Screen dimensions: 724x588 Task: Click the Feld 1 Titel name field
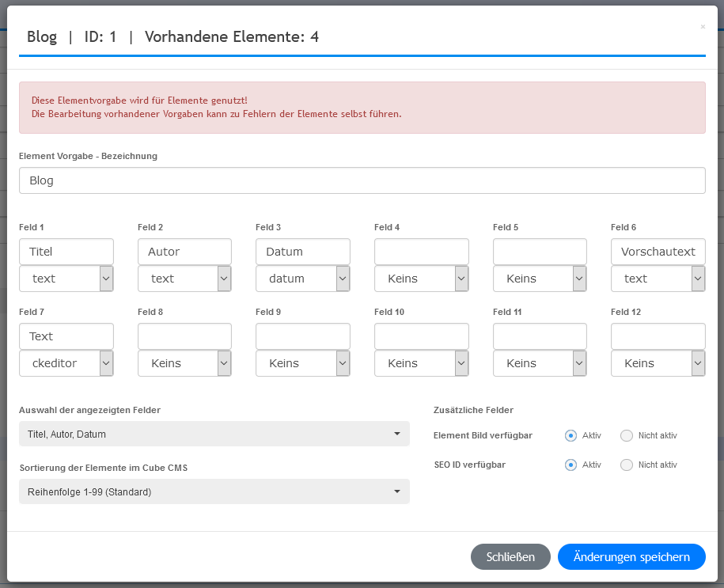(x=66, y=252)
